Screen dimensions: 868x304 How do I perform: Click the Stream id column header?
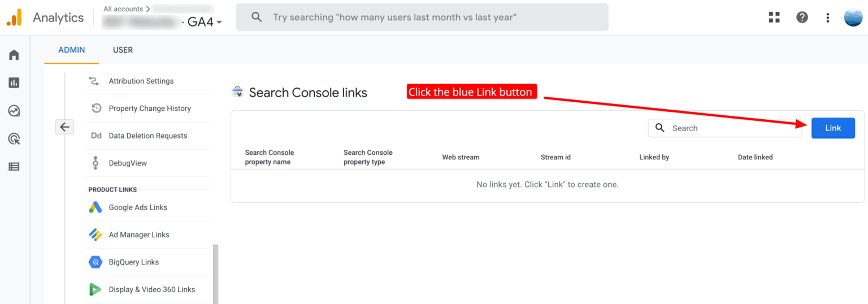(x=555, y=157)
